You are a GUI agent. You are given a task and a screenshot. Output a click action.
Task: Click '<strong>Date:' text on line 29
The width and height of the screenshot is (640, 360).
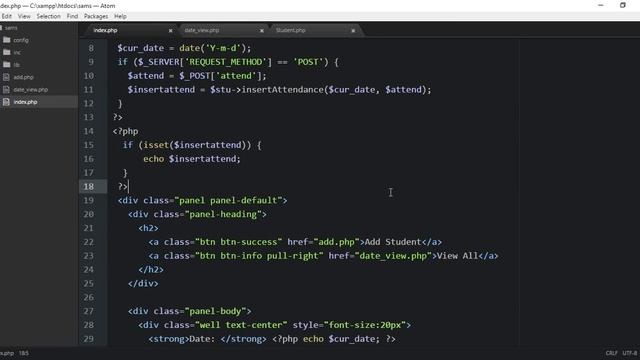182,339
